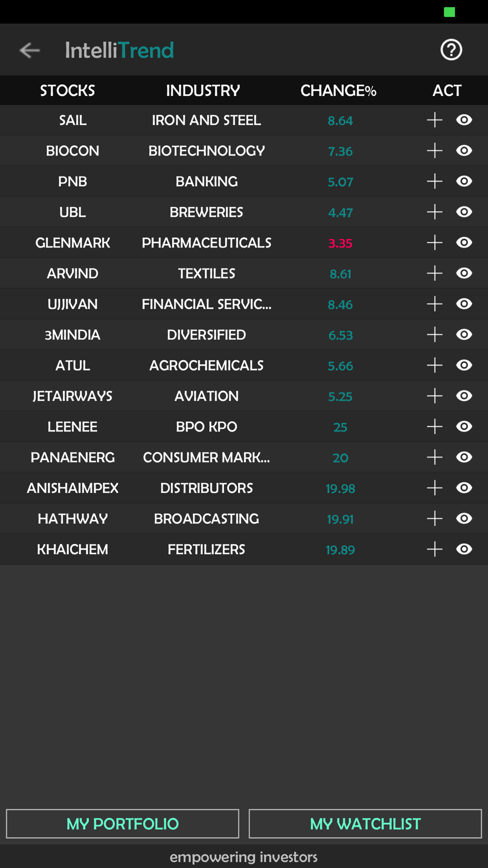Image resolution: width=488 pixels, height=868 pixels.
Task: Select the INDUSTRY column header
Action: tap(203, 91)
